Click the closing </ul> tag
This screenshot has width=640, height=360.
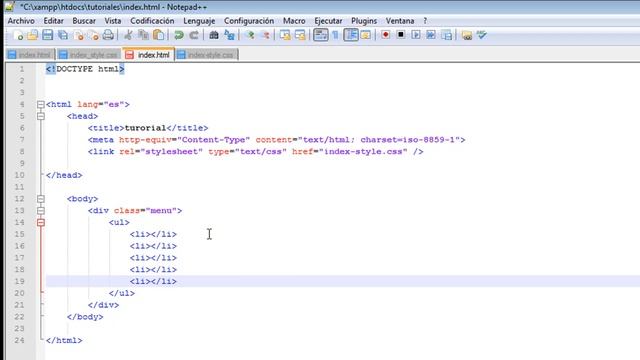[122, 293]
